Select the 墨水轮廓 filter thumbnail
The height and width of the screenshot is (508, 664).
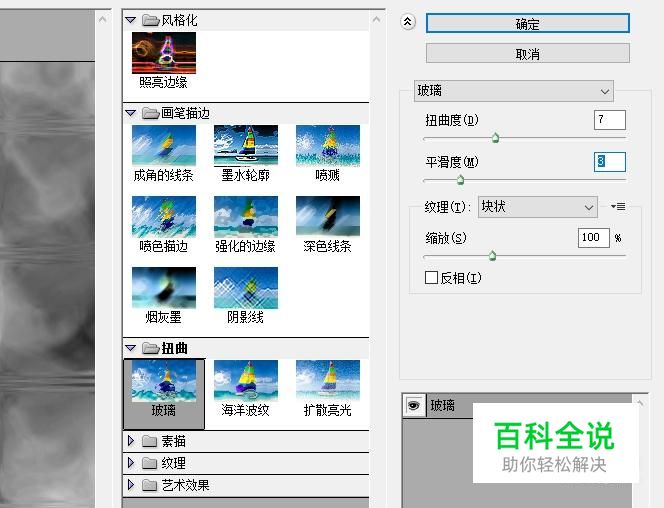coord(246,145)
